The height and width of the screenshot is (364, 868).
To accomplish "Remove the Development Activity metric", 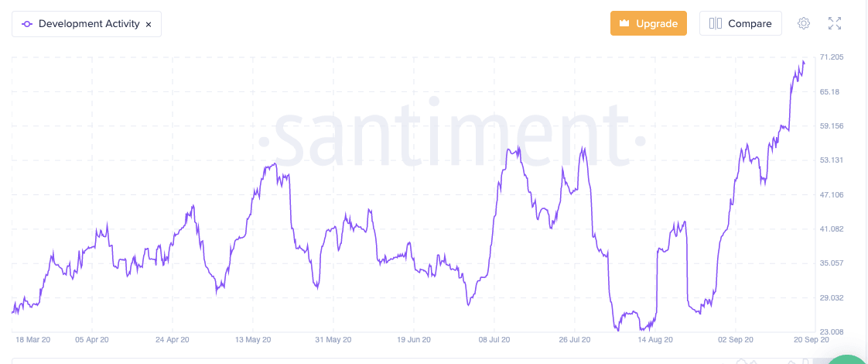I will [x=149, y=24].
